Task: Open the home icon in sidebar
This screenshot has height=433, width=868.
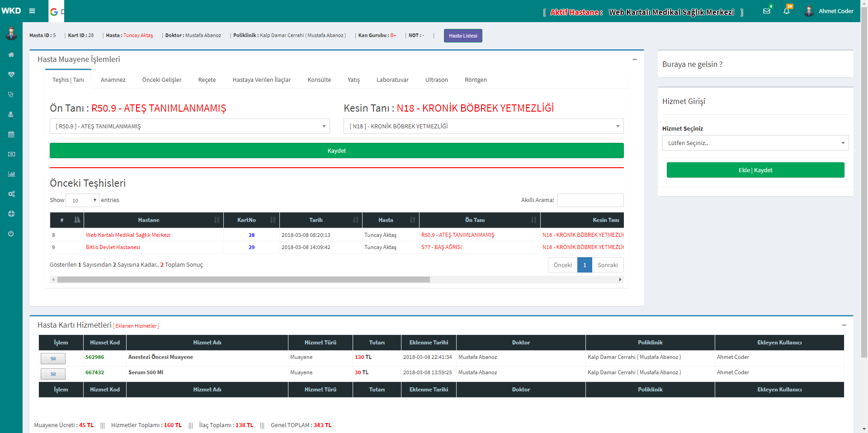Action: point(11,55)
